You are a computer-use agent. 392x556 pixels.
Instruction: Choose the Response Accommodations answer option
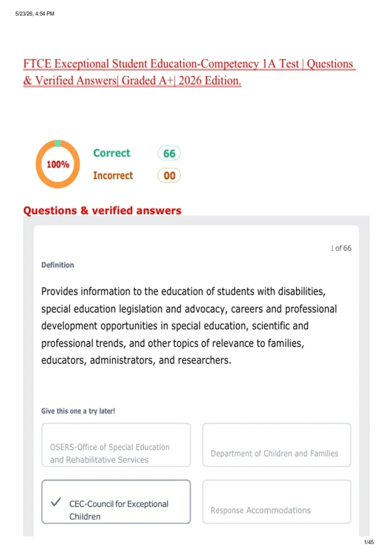(277, 502)
